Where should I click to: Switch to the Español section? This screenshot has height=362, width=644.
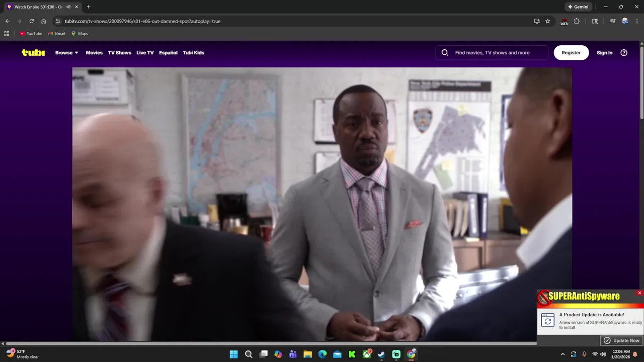pos(168,53)
